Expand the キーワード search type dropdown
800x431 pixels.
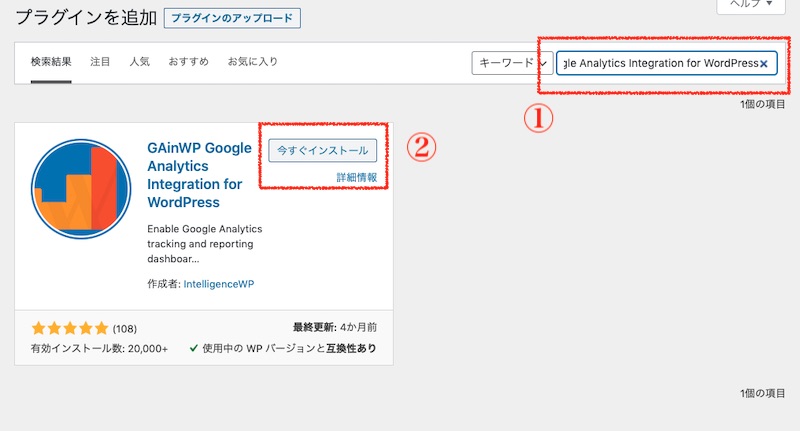[x=512, y=63]
